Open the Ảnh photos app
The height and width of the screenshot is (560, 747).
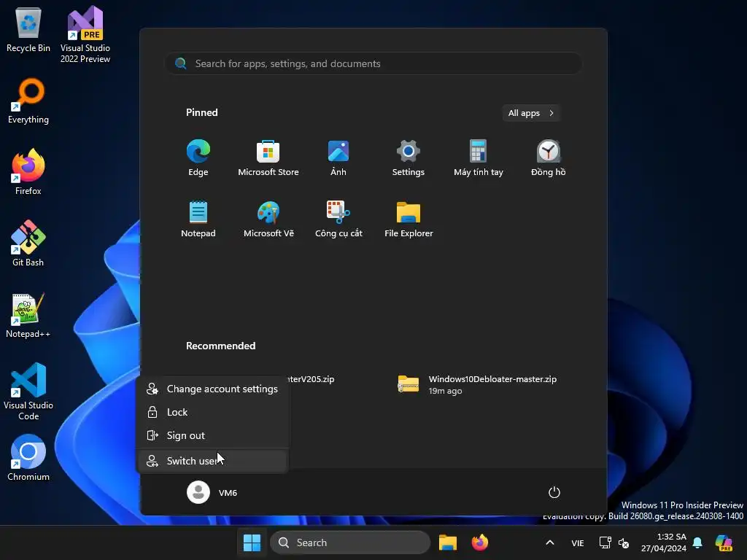click(x=338, y=157)
